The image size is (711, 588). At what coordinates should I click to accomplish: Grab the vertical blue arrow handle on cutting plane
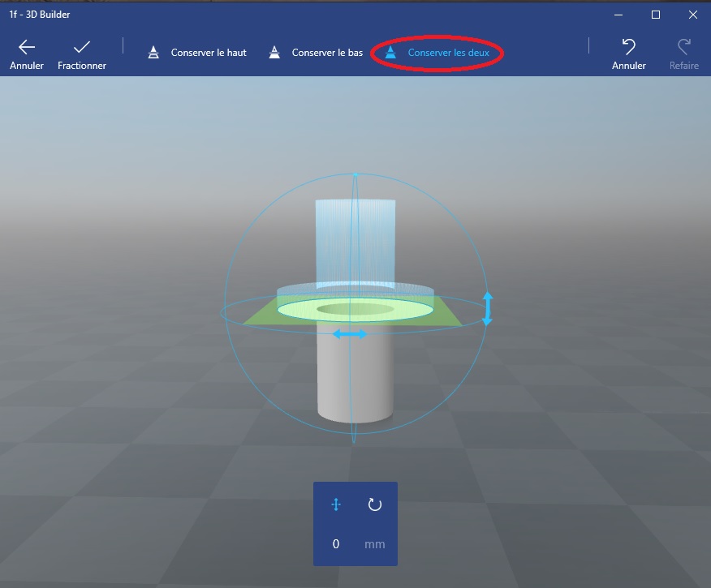tap(488, 308)
